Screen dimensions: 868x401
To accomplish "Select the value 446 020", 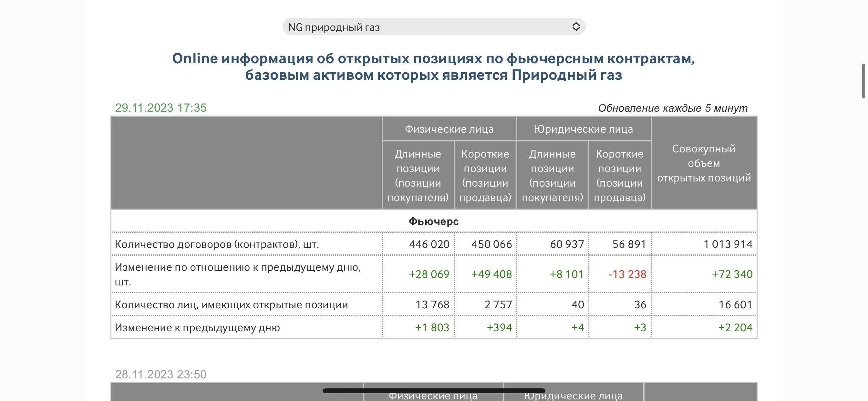I will pos(429,244).
